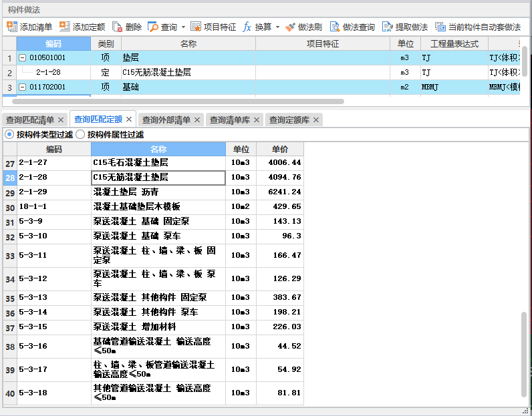Close the 查询外部清单 tab
532x416 pixels.
tap(197, 120)
